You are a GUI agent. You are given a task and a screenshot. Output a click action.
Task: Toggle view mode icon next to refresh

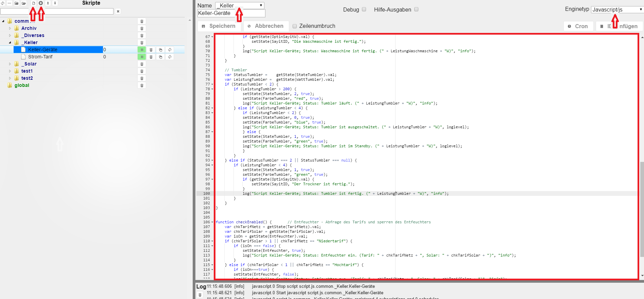pos(10,3)
